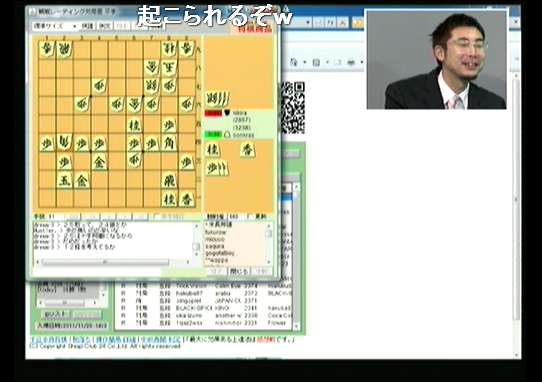This screenshot has height=382, width=542.
Task: Click the browser home icon in command bar
Action: click(293, 62)
